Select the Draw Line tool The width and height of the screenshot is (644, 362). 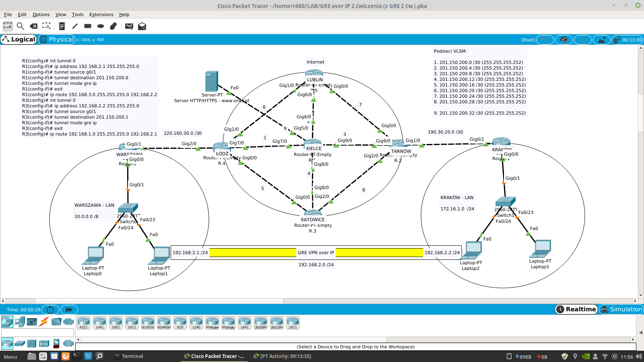click(x=75, y=26)
